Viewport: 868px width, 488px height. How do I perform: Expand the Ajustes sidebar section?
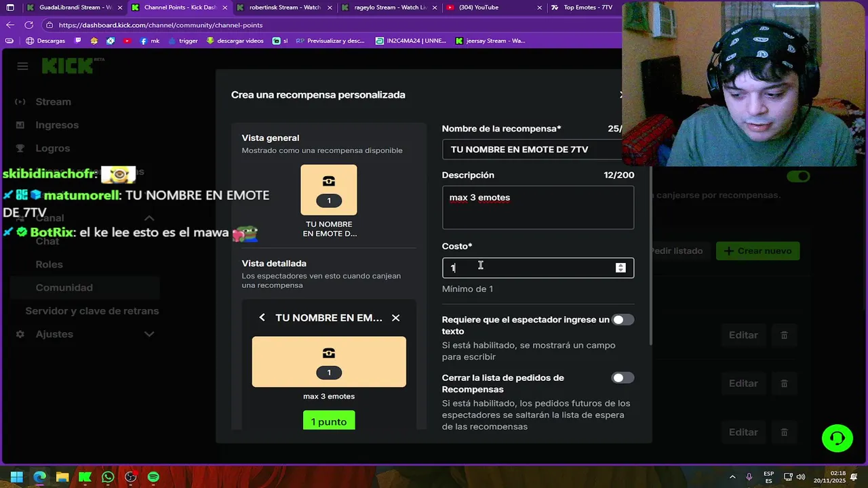pyautogui.click(x=149, y=334)
